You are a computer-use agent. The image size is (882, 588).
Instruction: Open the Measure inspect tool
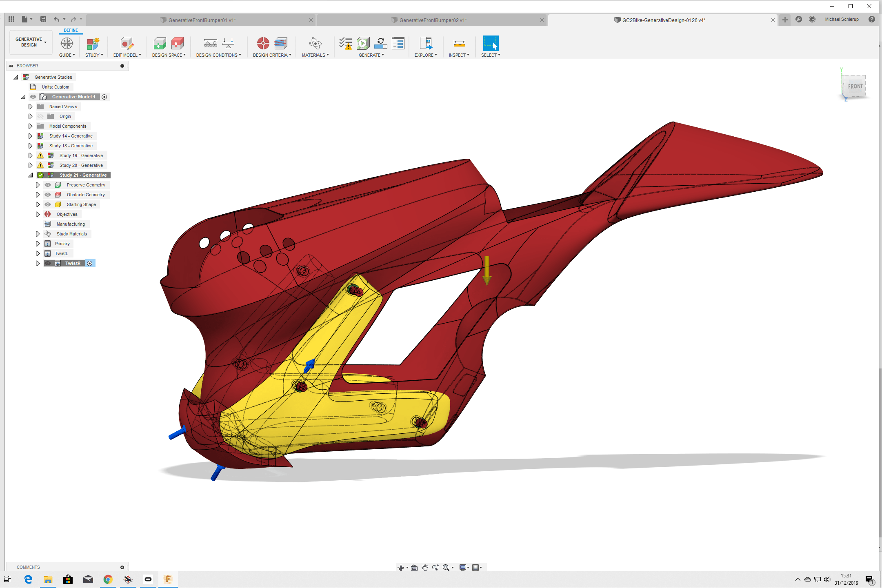click(459, 43)
